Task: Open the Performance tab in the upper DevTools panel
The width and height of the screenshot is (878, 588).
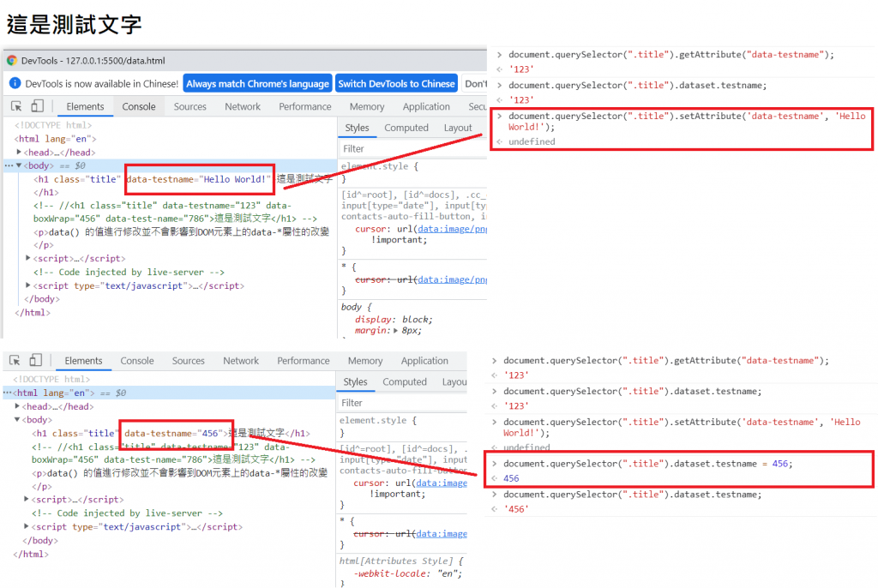Action: pos(305,106)
